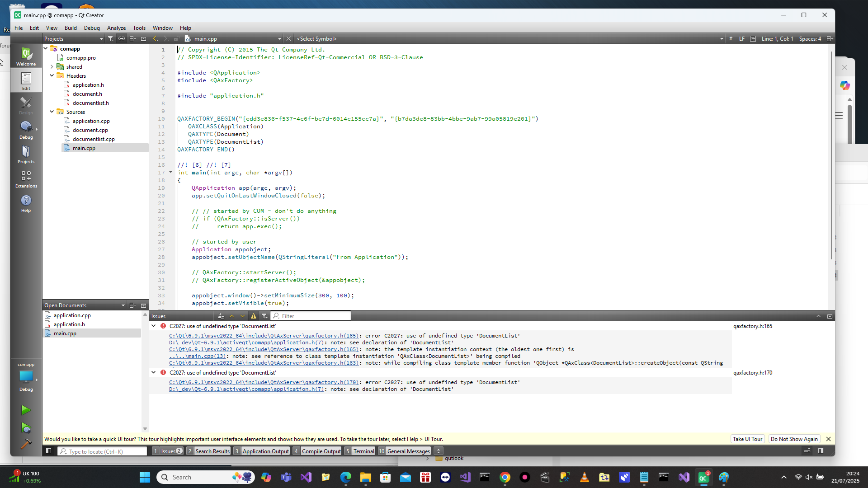Screen dimensions: 868x488
Task: Open the File menu
Action: [x=19, y=28]
